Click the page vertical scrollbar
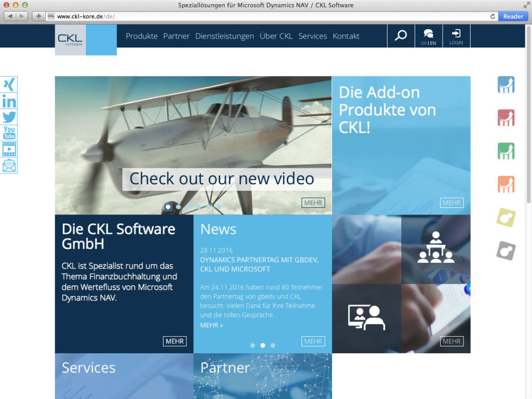532x399 pixels. (x=528, y=114)
